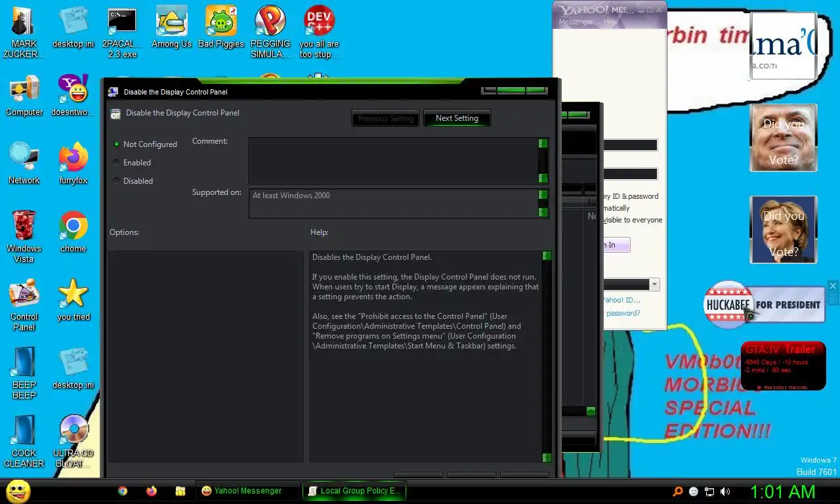The width and height of the screenshot is (840, 504).
Task: Open the Windows Vista recycle bin icon
Action: pyautogui.click(x=24, y=236)
